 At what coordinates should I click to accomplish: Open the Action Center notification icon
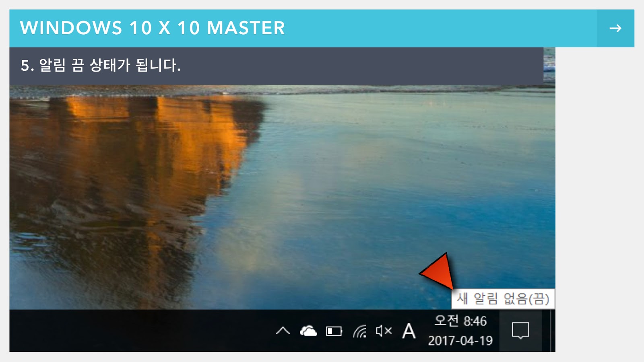point(520,331)
